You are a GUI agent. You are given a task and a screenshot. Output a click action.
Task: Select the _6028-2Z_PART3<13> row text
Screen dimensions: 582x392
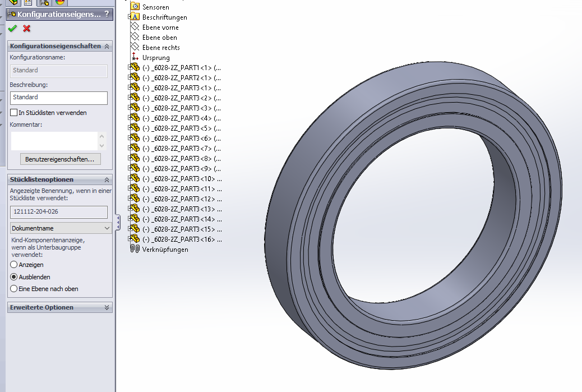point(182,209)
